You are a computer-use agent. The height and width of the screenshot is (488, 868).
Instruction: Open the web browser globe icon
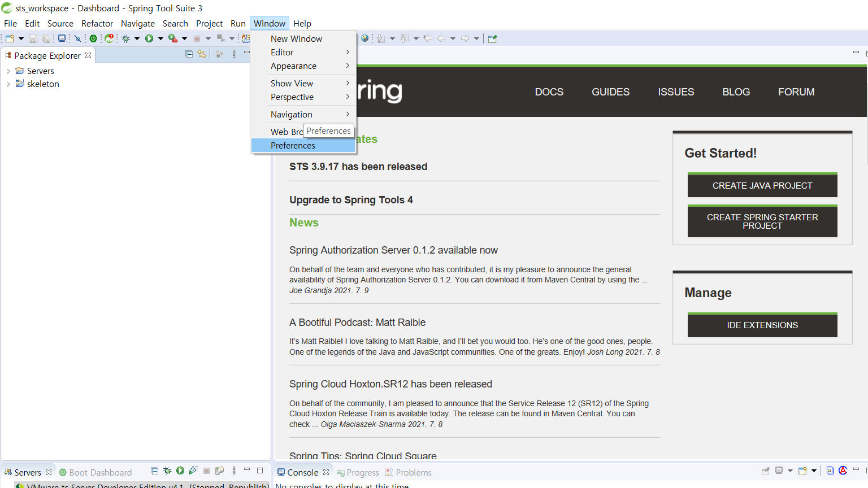364,38
